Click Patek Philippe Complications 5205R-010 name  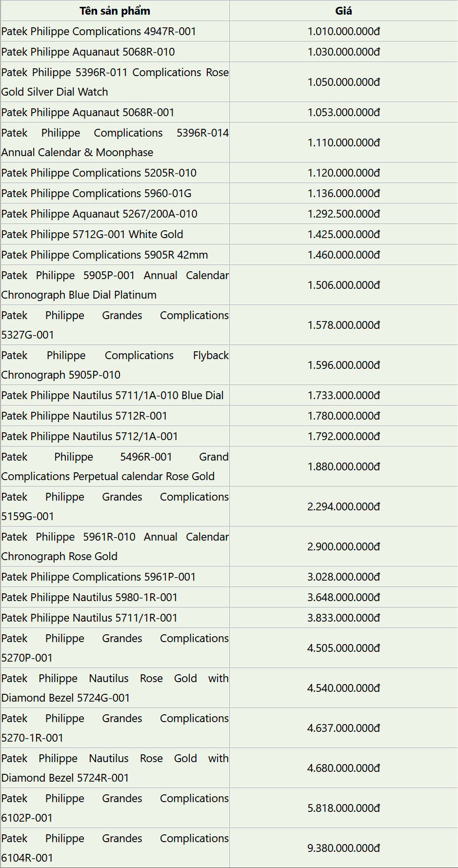pos(99,173)
